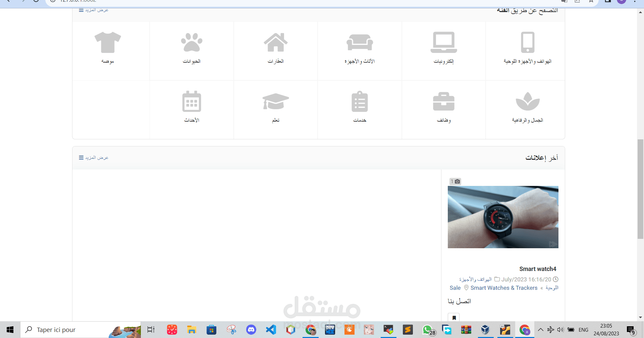
Task: Click the latest ads section heading
Action: 542,157
